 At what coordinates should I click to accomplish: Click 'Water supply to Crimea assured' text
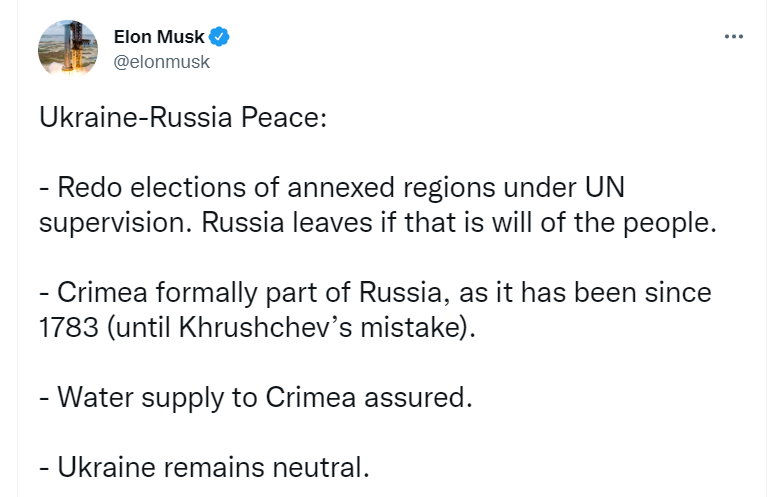pyautogui.click(x=256, y=398)
